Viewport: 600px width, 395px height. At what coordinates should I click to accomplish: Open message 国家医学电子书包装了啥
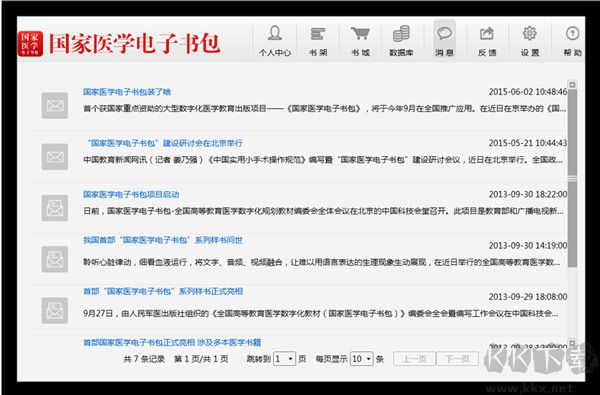pyautogui.click(x=127, y=92)
